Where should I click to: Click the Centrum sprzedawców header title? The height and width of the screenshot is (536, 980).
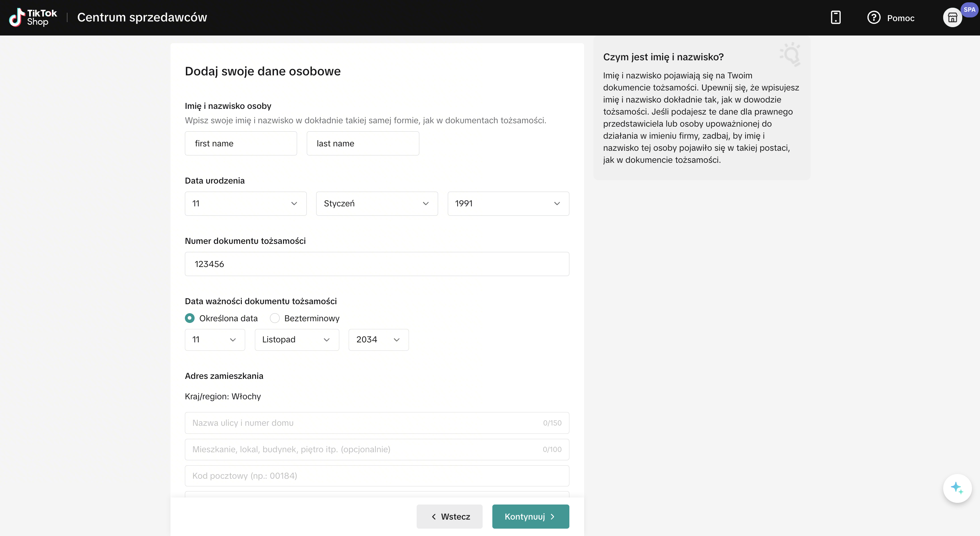[142, 17]
